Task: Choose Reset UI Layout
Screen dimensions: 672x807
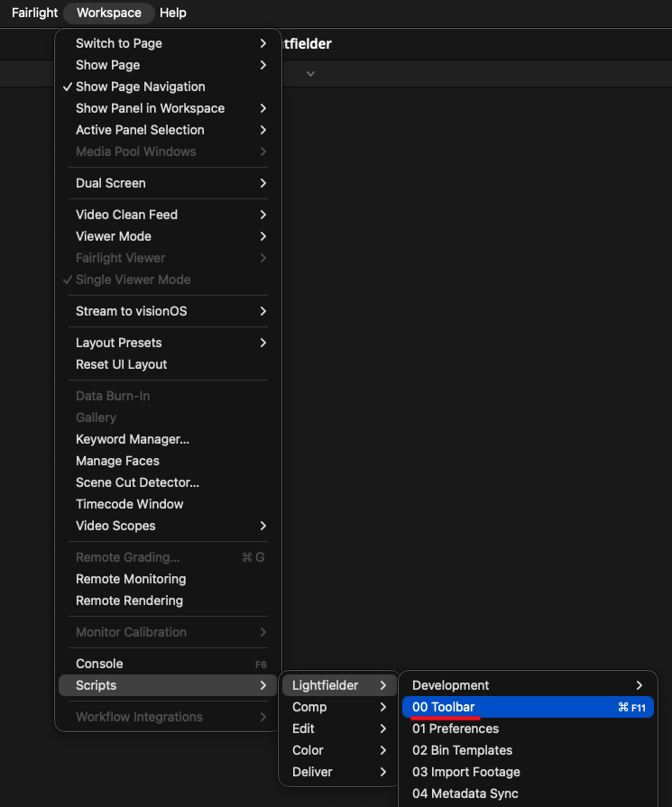Action: coord(168,364)
